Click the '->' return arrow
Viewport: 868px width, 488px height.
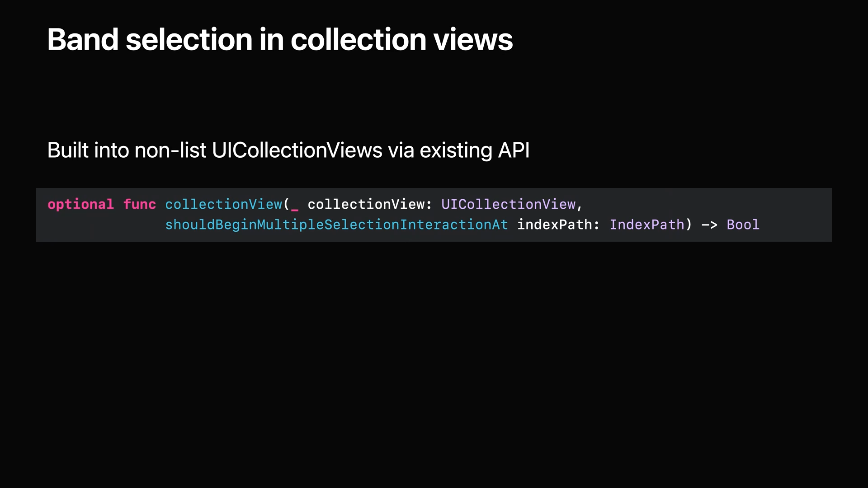tap(709, 225)
